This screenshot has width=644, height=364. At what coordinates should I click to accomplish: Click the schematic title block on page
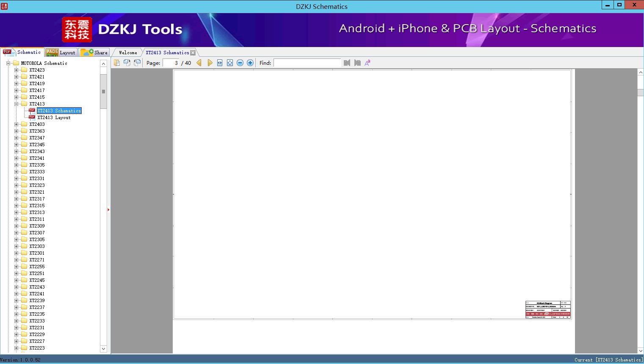click(x=548, y=309)
